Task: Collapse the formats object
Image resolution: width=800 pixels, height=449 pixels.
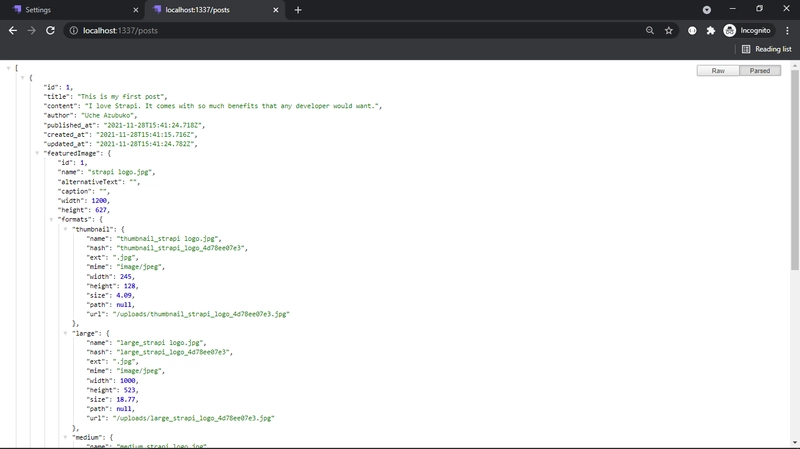Action: pos(51,219)
